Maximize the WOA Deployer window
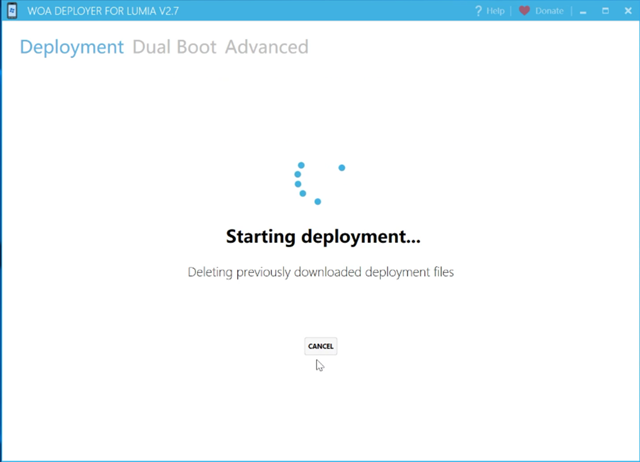The height and width of the screenshot is (462, 640). tap(605, 11)
